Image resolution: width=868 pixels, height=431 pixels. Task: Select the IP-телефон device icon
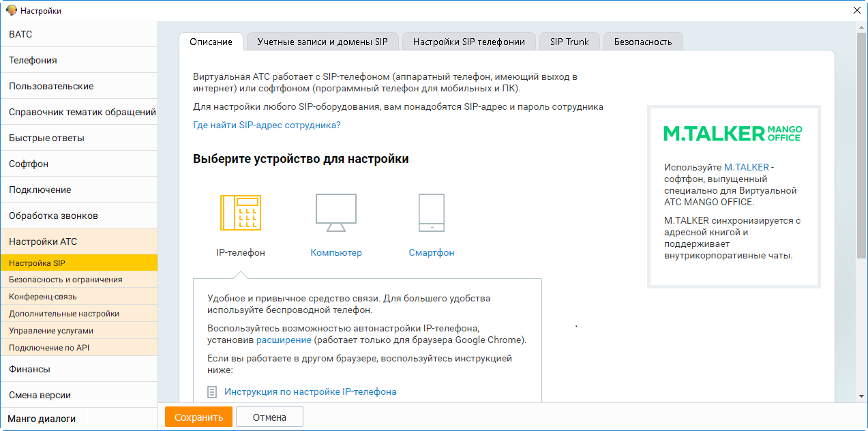click(x=241, y=213)
